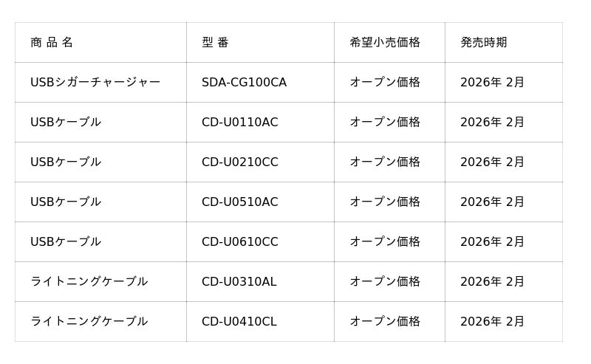
Task: Click model number CD-U0310AL
Action: point(239,282)
